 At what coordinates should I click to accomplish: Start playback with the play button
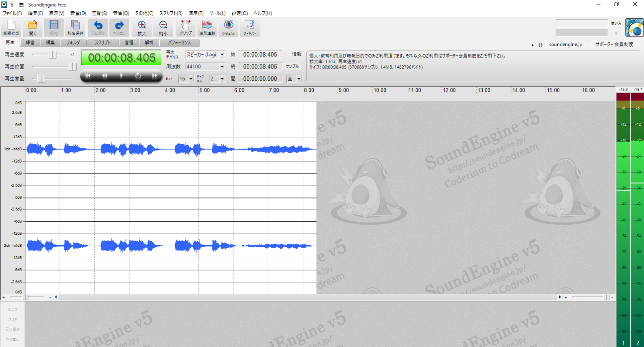click(x=121, y=76)
